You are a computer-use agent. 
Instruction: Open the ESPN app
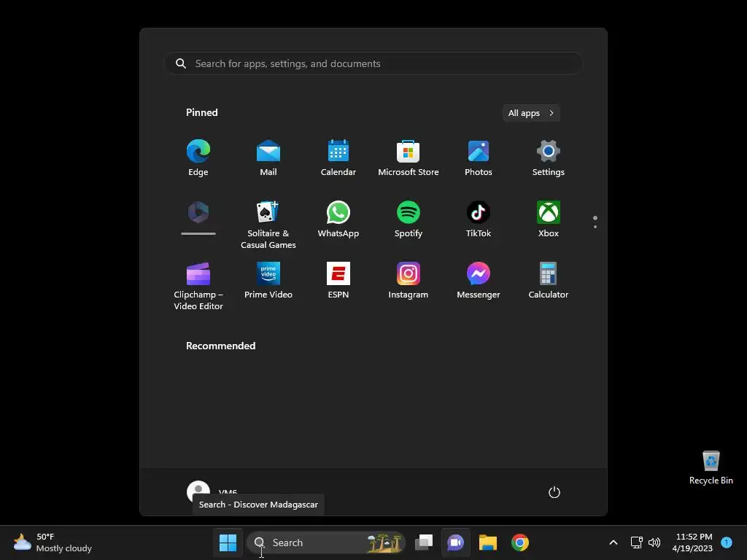point(338,281)
